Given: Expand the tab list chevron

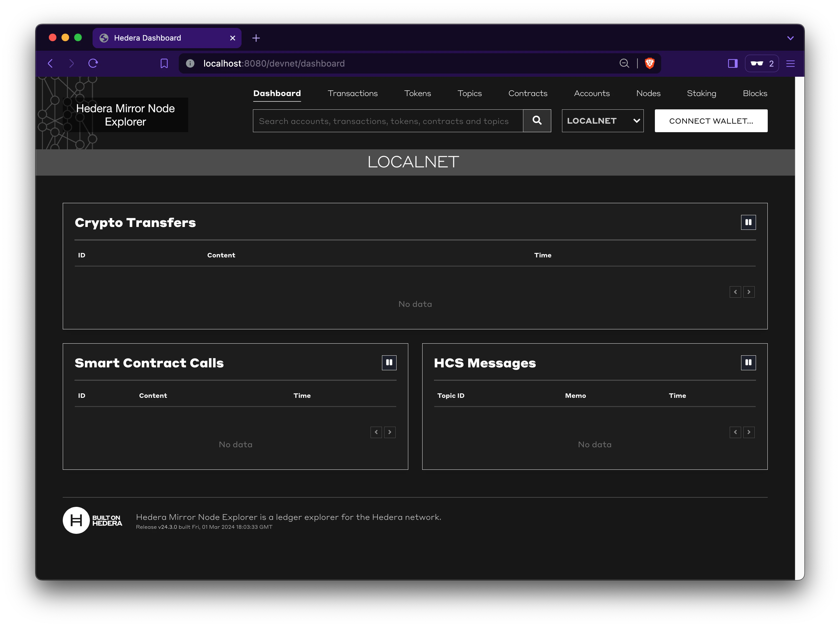Looking at the screenshot, I should pos(790,38).
